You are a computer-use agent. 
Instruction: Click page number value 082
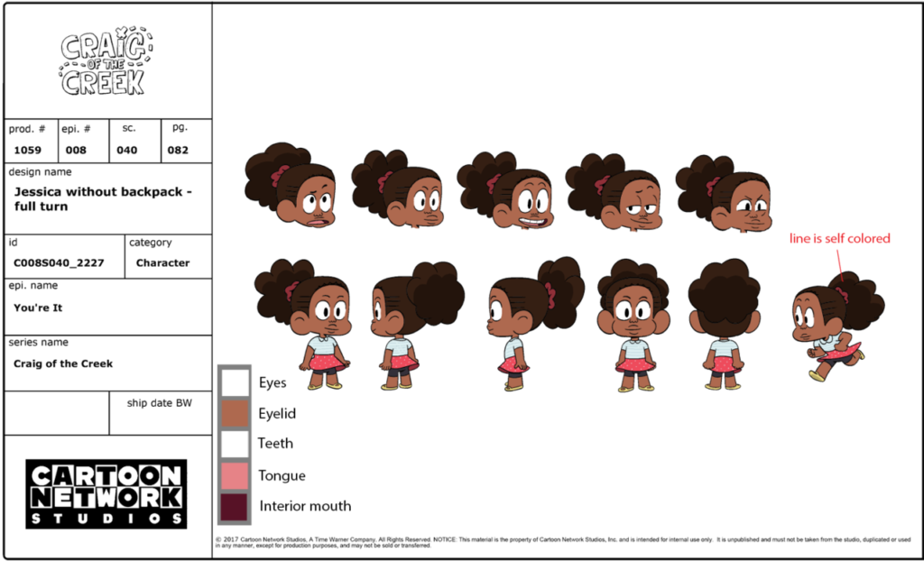(x=178, y=150)
